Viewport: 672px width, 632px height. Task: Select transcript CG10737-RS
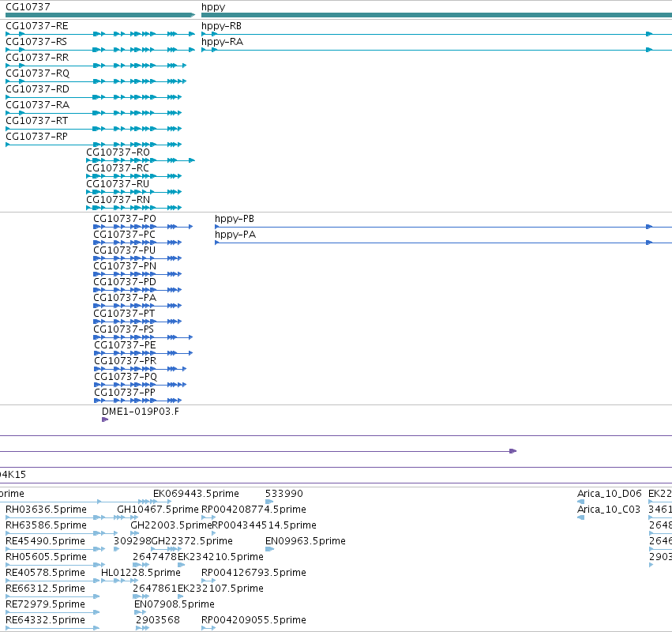[x=36, y=42]
